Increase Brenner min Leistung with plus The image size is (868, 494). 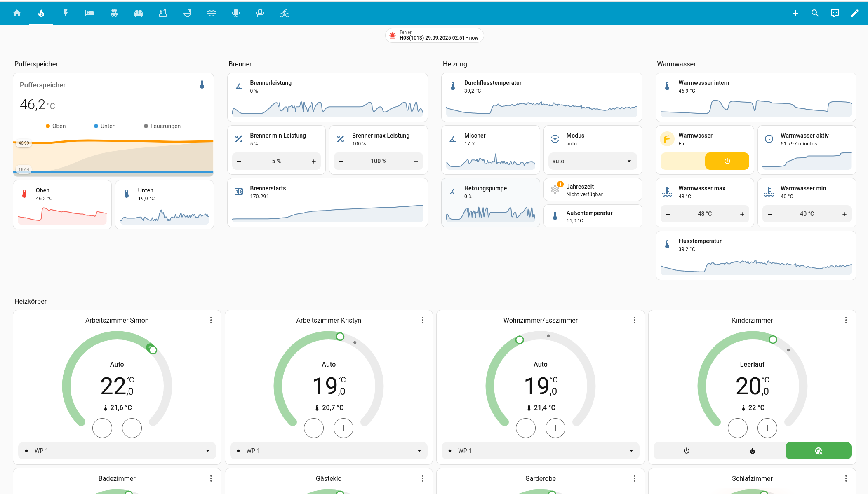click(x=314, y=162)
